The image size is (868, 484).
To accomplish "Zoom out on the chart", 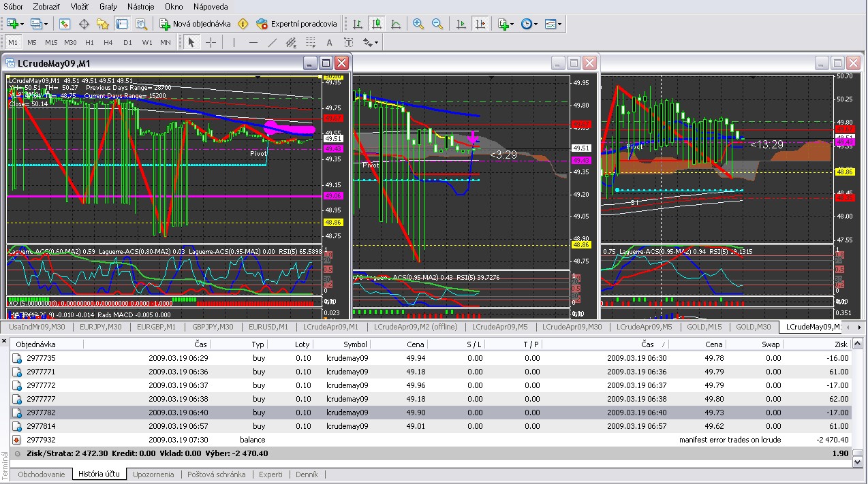I will click(437, 24).
